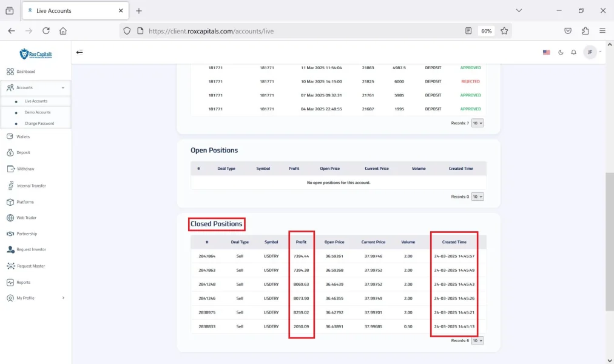Open the Wallets sidebar icon
The height and width of the screenshot is (364, 614).
10,136
